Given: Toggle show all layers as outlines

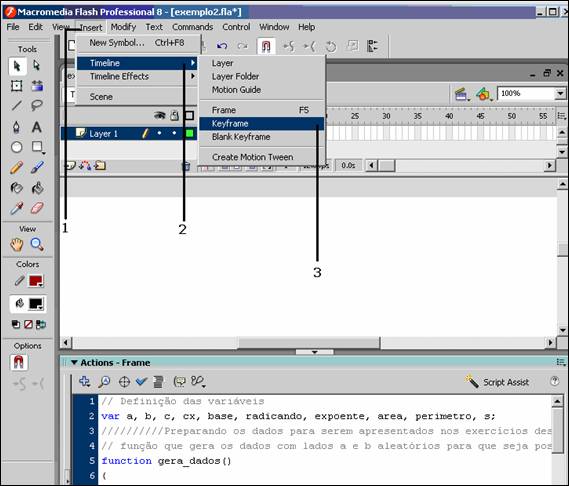Looking at the screenshot, I should pyautogui.click(x=189, y=115).
